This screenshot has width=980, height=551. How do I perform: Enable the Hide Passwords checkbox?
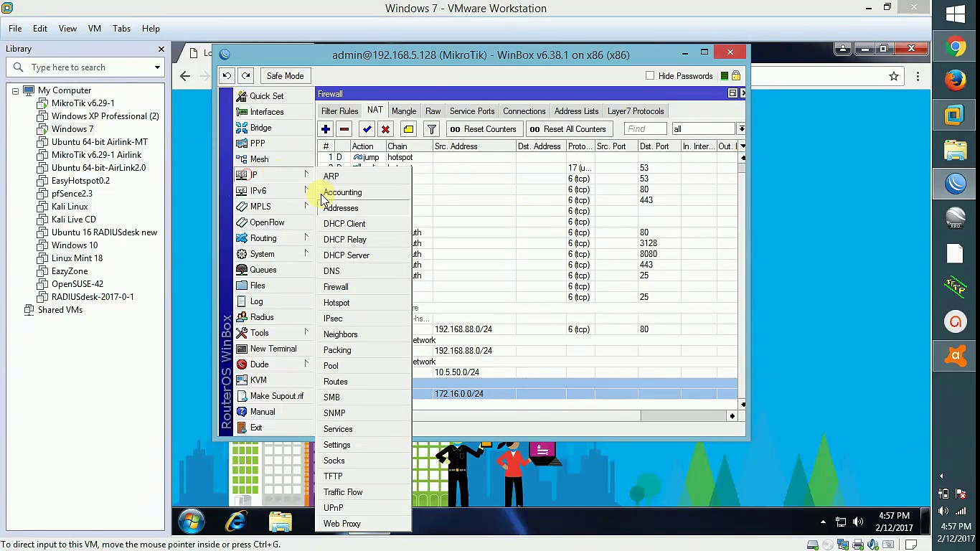click(x=650, y=76)
